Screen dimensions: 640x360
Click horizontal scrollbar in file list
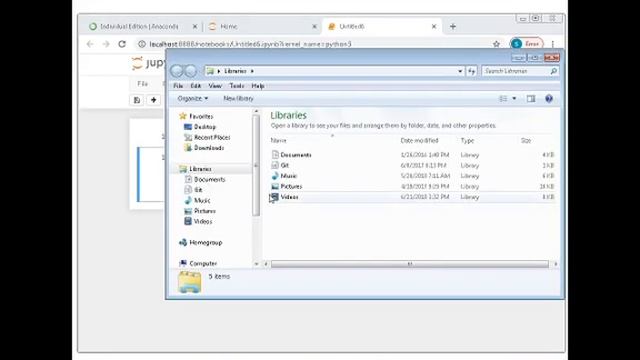(409, 264)
